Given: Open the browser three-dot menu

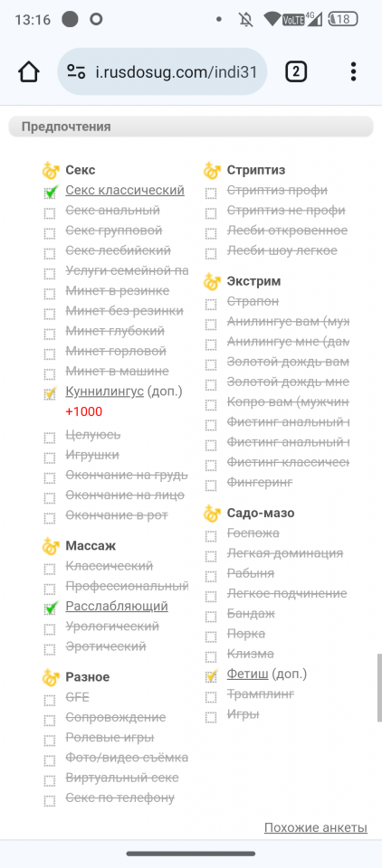Looking at the screenshot, I should [353, 71].
